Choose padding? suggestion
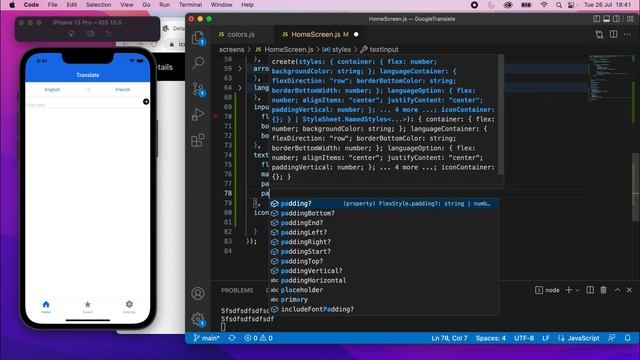Image resolution: width=640 pixels, height=360 pixels. coord(384,203)
